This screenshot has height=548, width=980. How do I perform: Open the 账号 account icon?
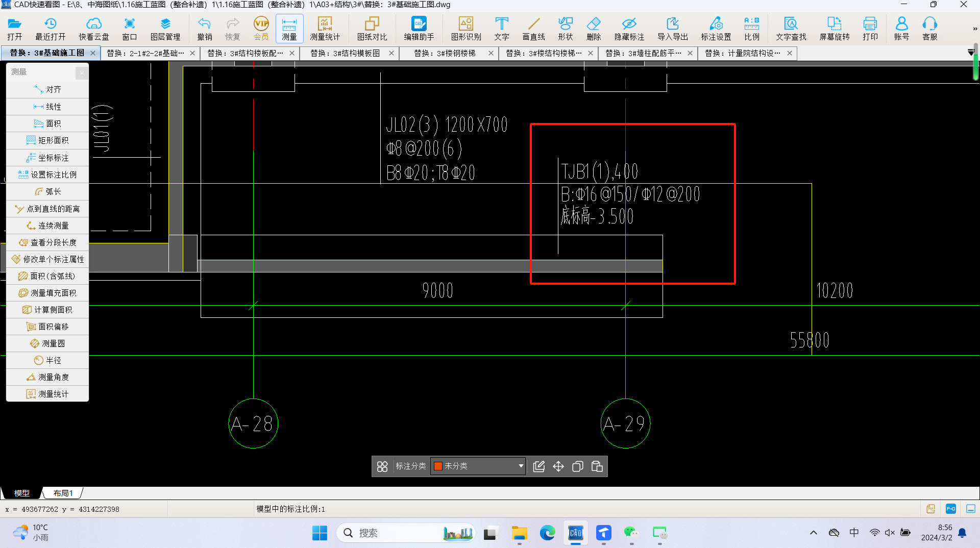click(x=902, y=29)
